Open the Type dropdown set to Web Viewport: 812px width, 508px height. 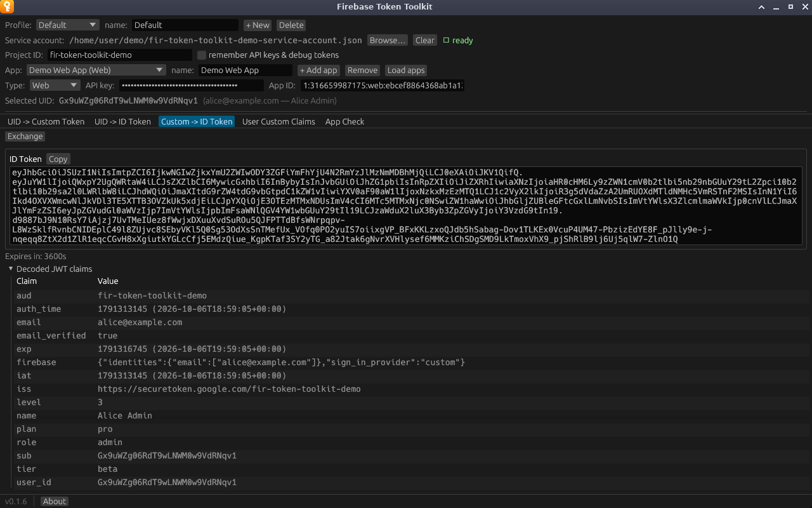[x=55, y=86]
